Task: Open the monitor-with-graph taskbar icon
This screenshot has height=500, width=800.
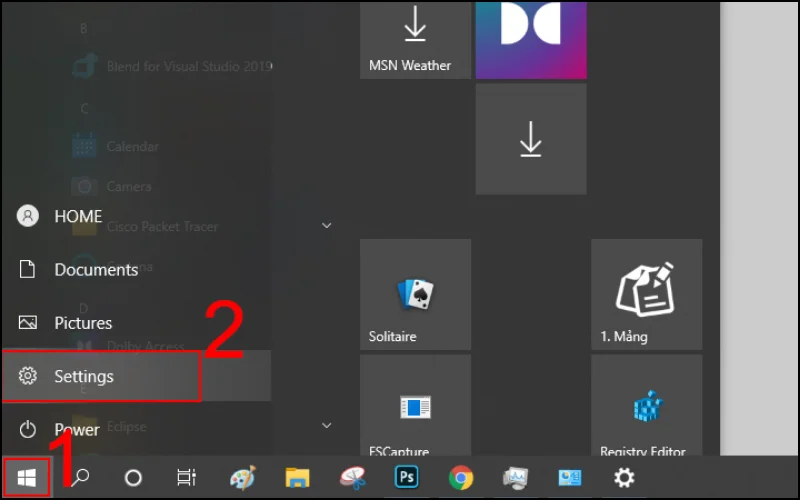Action: [515, 478]
